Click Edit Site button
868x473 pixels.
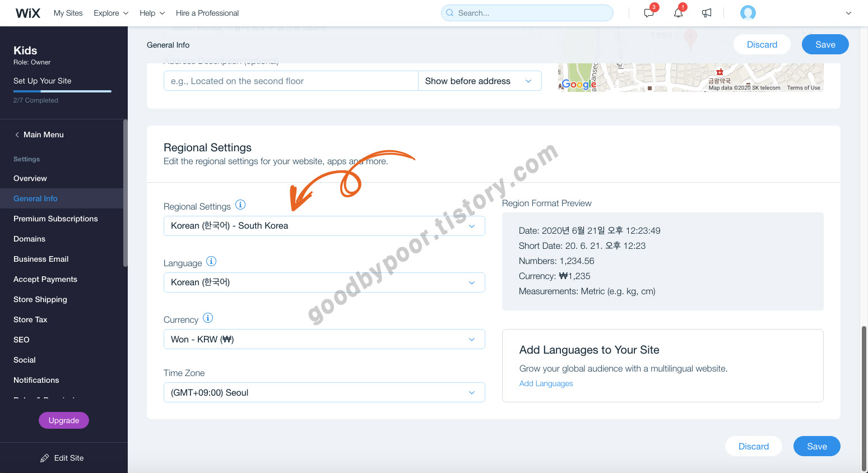click(x=62, y=458)
